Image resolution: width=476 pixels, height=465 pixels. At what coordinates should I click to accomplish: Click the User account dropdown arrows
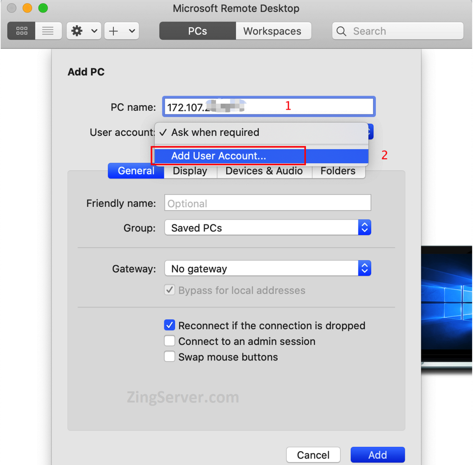[370, 132]
